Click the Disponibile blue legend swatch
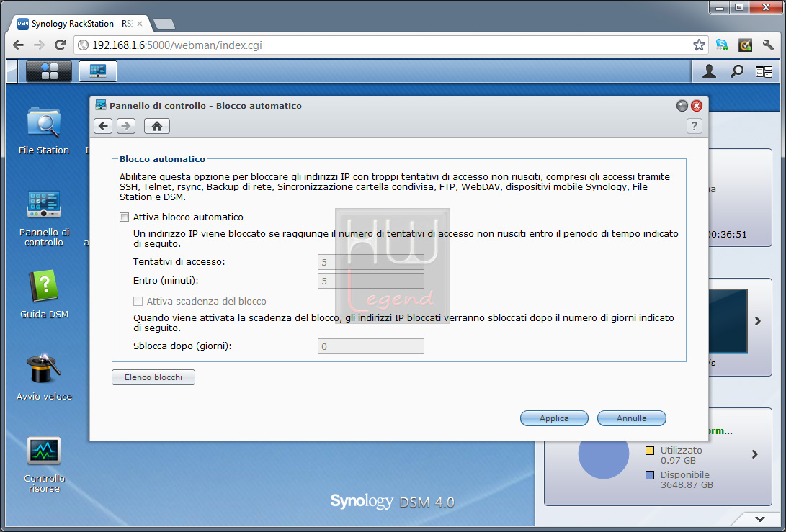Screen dimensions: 786x532 point(650,475)
